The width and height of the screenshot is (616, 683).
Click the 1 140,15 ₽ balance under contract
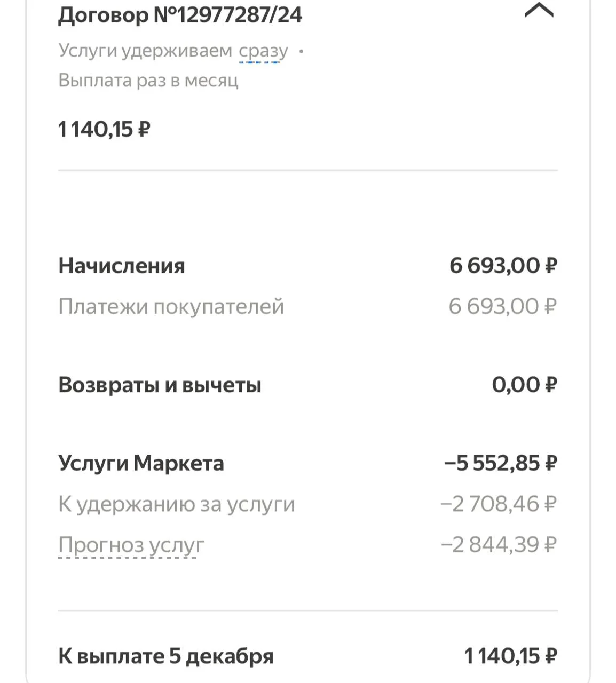click(x=104, y=129)
